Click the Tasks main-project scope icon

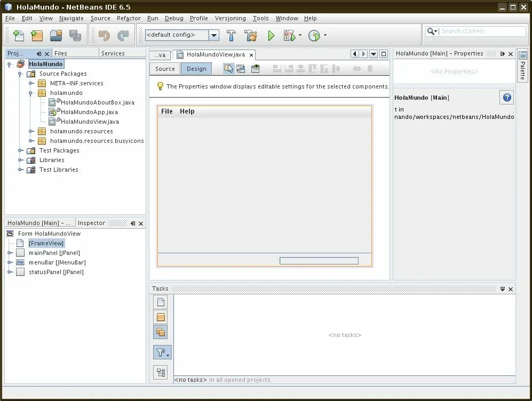coord(161,317)
